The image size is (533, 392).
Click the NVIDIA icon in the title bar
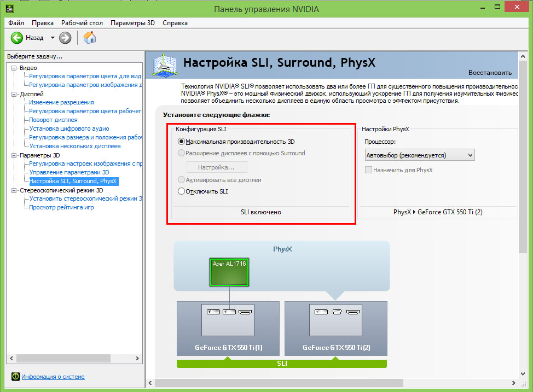click(9, 8)
